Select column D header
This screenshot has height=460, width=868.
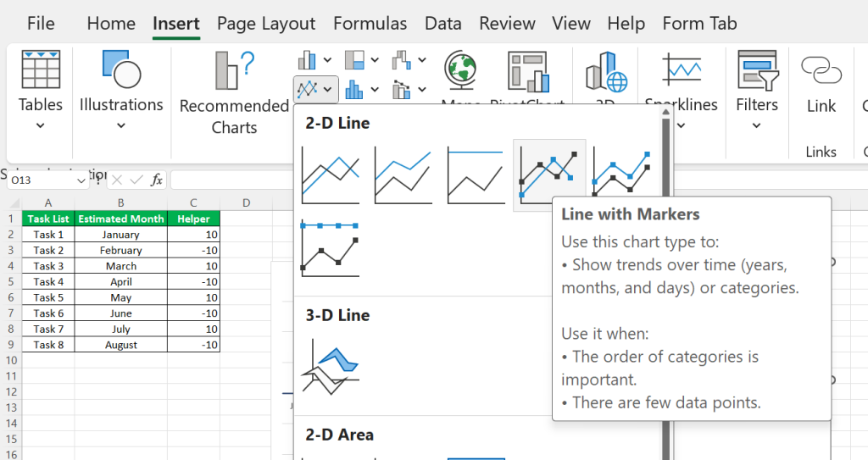pos(246,202)
